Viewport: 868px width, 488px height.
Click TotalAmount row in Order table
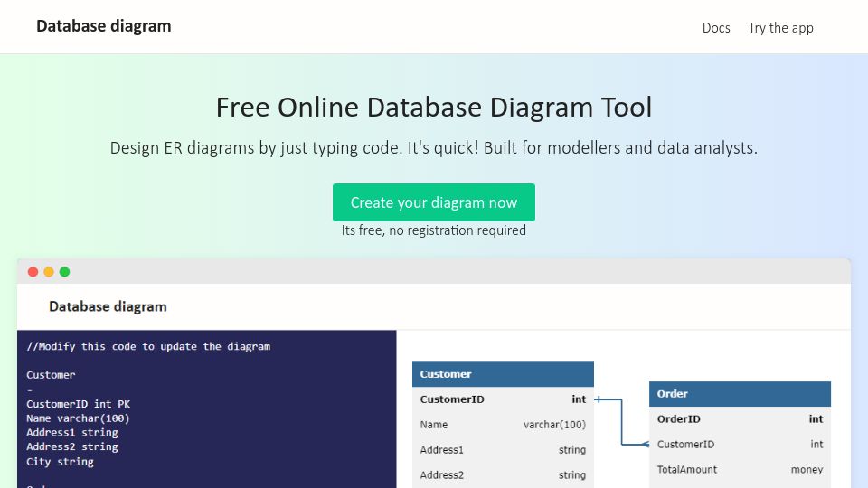click(740, 469)
